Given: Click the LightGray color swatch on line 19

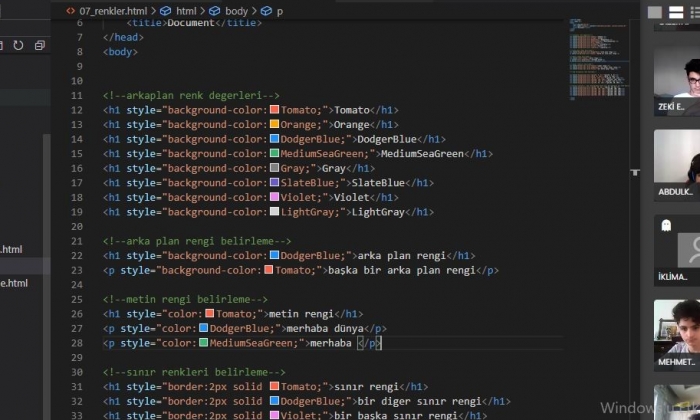Looking at the screenshot, I should coord(274,212).
